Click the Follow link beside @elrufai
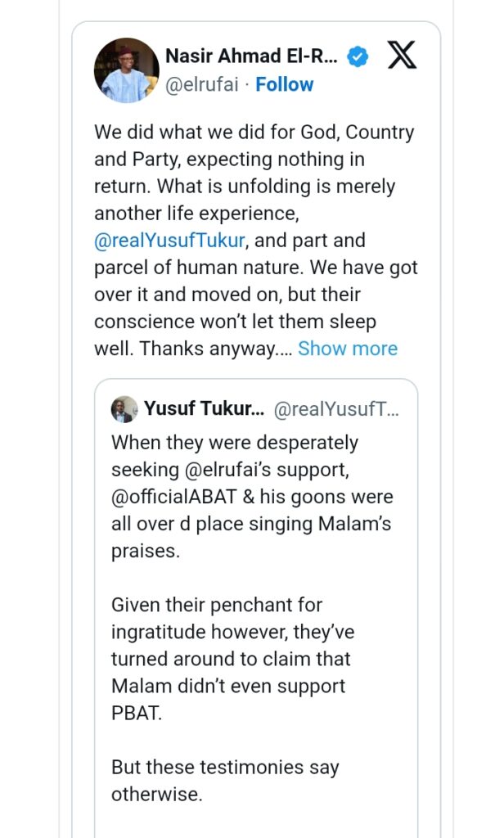Image resolution: width=504 pixels, height=838 pixels. tap(285, 84)
